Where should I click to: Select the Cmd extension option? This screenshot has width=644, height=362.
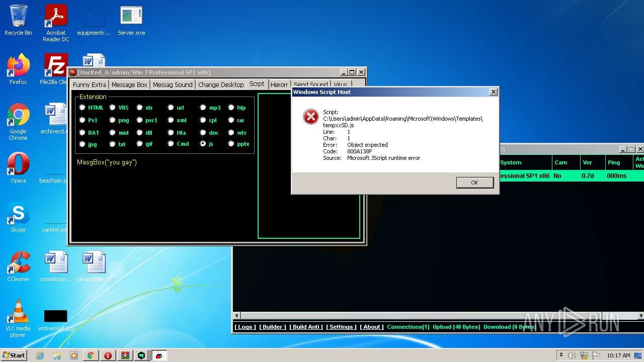click(171, 144)
